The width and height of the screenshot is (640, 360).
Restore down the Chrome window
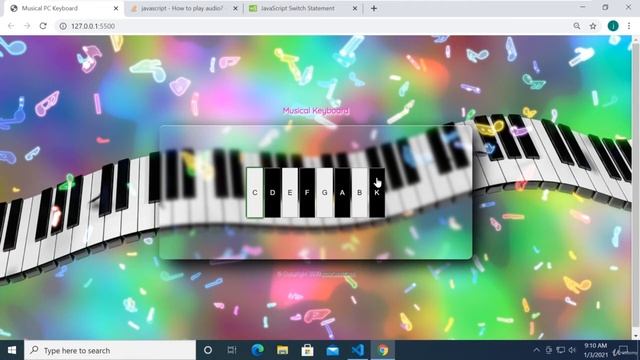(605, 7)
